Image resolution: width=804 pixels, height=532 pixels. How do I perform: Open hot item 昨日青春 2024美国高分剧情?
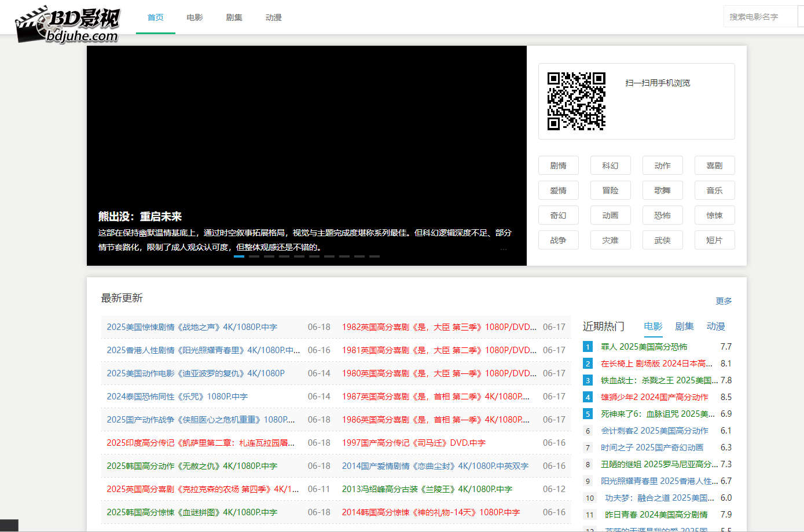coord(656,515)
